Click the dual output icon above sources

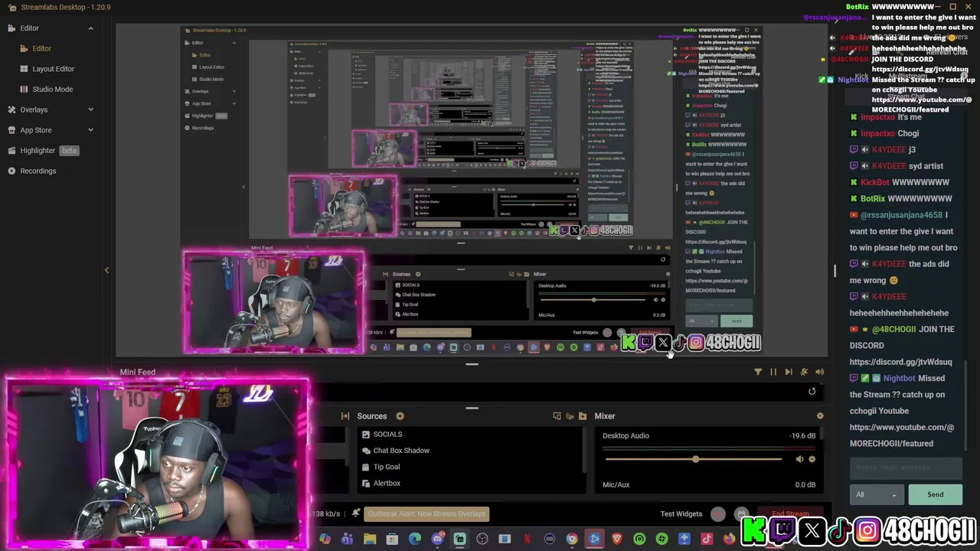(557, 416)
